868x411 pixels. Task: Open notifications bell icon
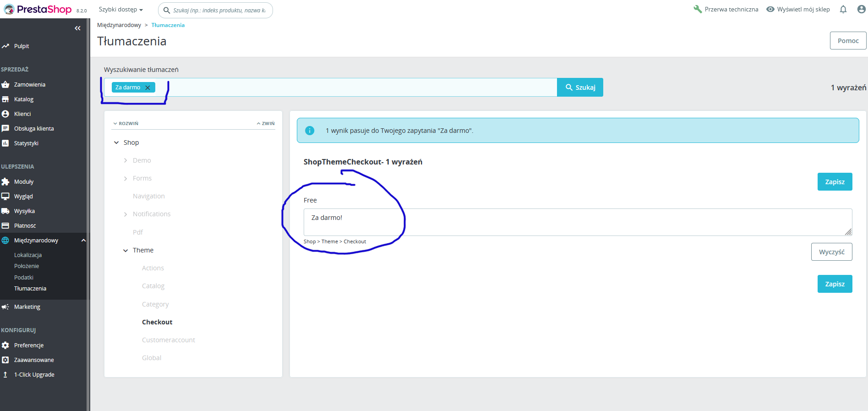[843, 9]
